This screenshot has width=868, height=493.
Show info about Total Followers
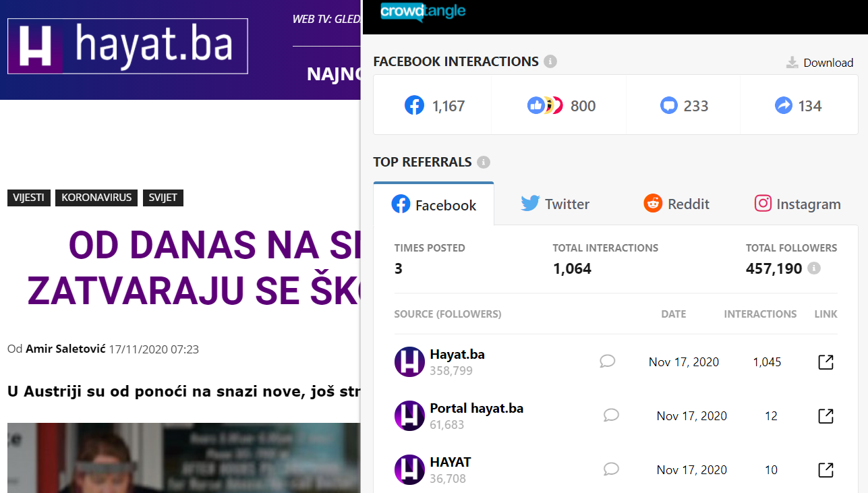point(814,268)
